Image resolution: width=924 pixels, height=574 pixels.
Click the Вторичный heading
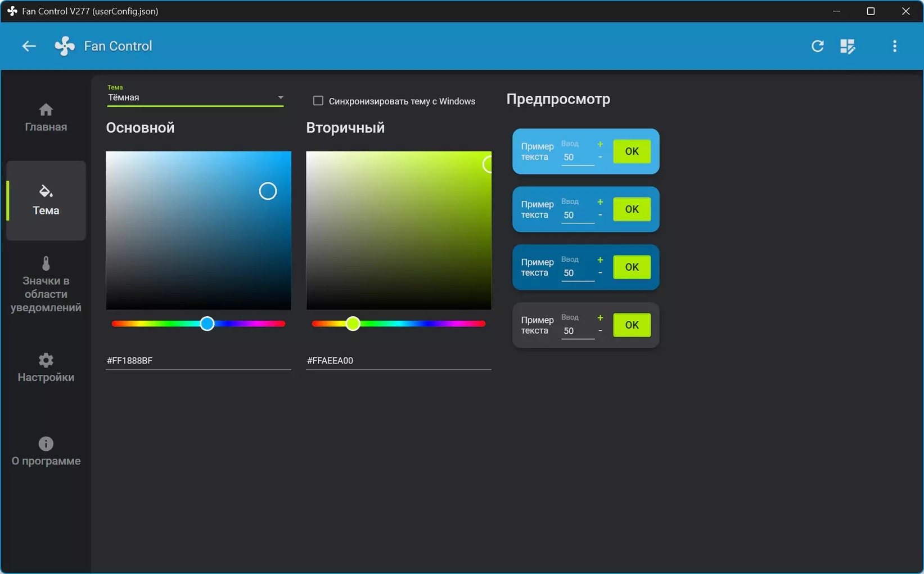345,128
